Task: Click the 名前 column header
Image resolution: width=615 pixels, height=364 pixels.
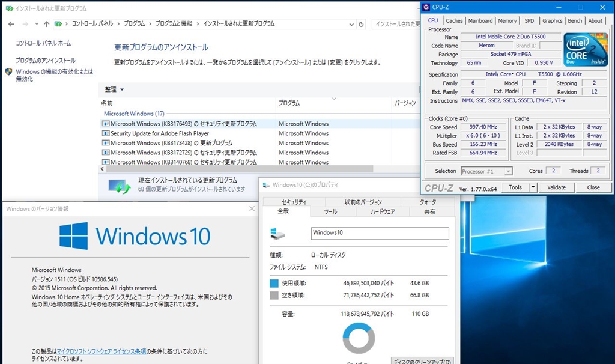Action: pos(187,103)
